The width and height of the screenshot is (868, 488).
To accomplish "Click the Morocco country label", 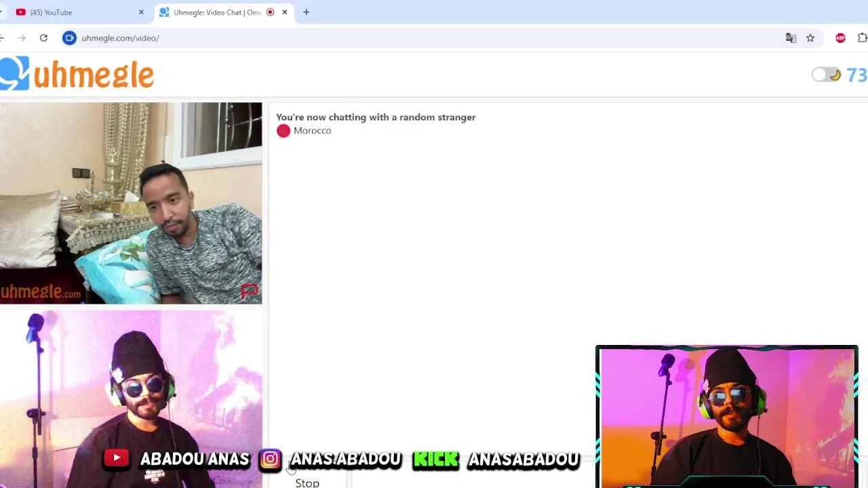I will coord(312,131).
